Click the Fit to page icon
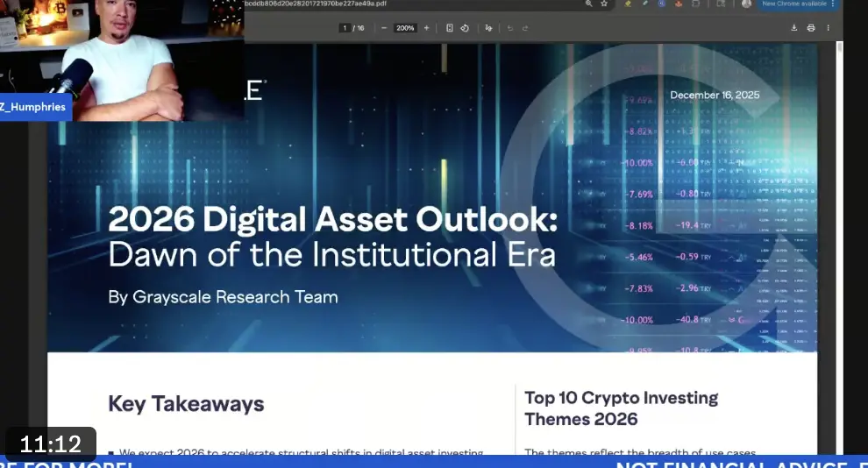The height and width of the screenshot is (468, 868). [450, 28]
